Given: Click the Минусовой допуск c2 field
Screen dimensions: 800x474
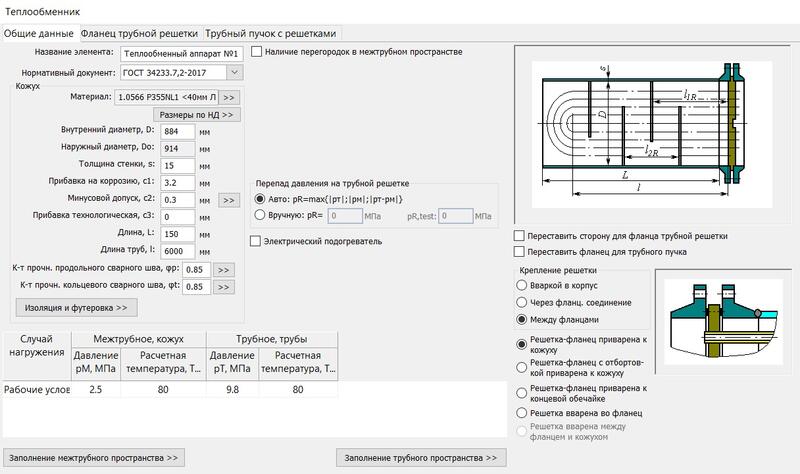Looking at the screenshot, I should 178,200.
